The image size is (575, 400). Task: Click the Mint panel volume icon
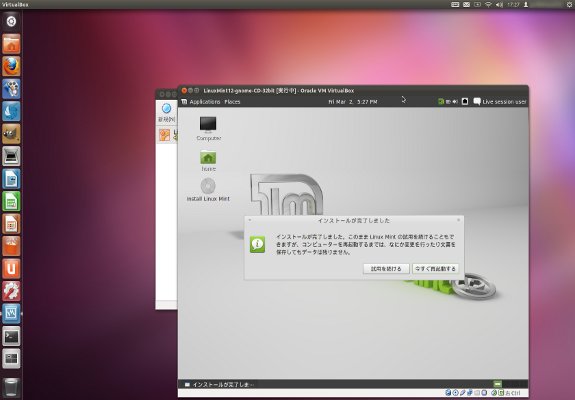pos(455,102)
